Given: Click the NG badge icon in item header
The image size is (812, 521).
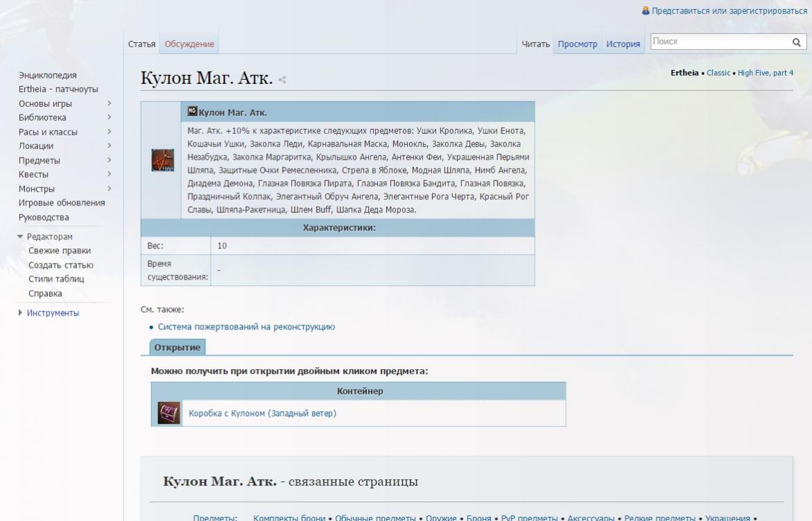Looking at the screenshot, I should pos(193,112).
